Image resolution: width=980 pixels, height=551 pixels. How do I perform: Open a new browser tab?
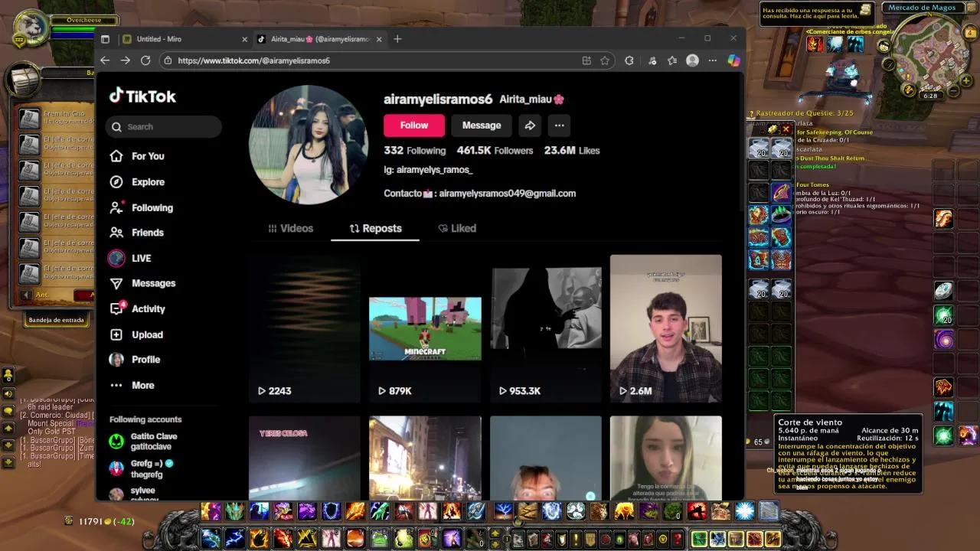pos(397,39)
